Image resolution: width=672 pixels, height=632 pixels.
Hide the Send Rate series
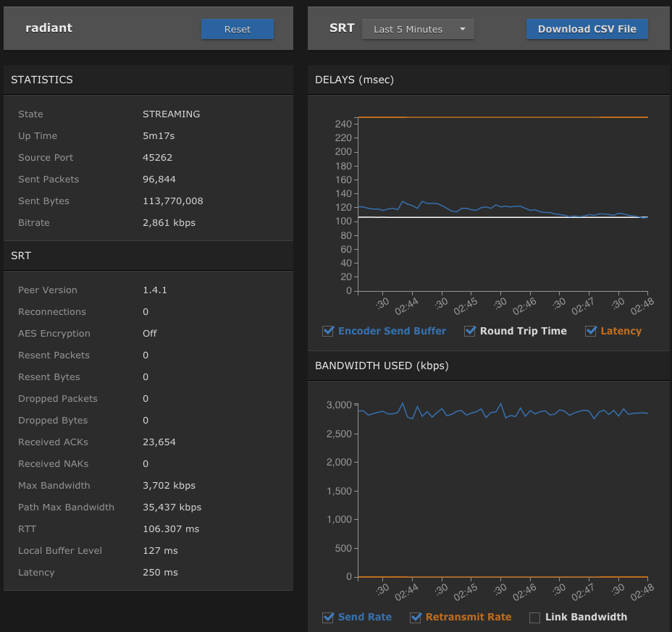click(x=328, y=618)
